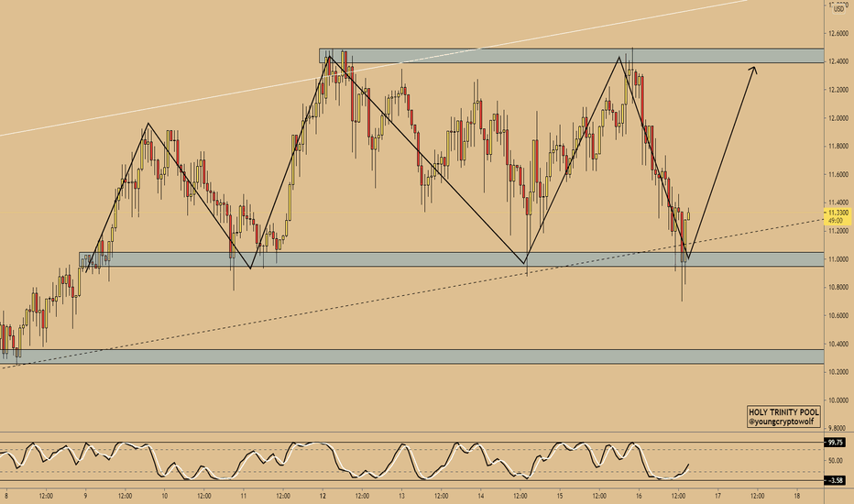This screenshot has width=854, height=504.
Task: Click the 49:00 candle countdown label
Action: click(x=836, y=221)
